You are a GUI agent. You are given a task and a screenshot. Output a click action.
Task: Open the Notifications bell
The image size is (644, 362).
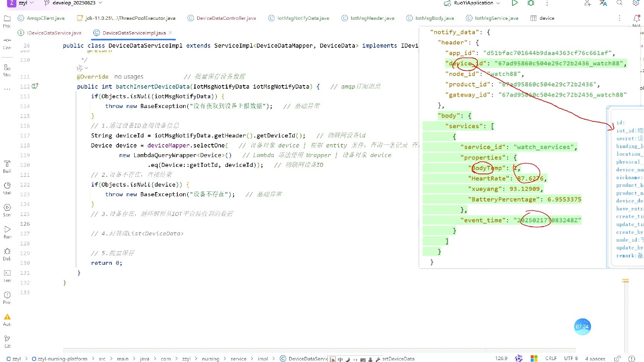click(x=637, y=18)
